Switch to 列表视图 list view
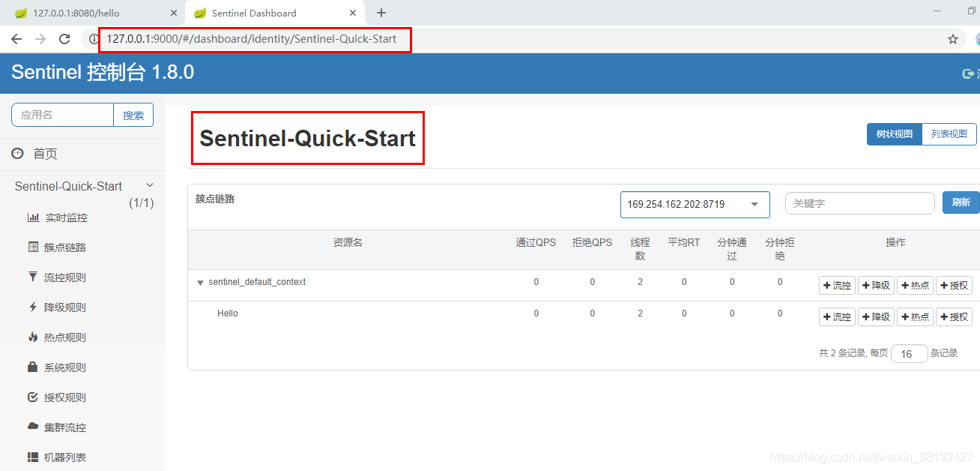The image size is (980, 471). [949, 134]
